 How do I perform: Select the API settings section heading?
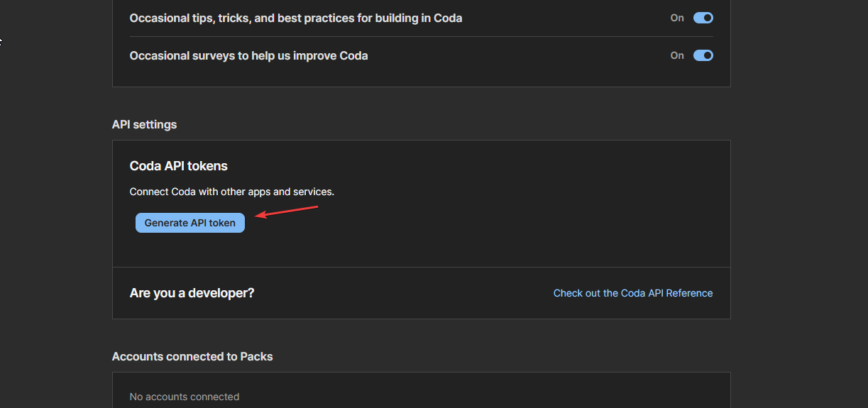[144, 124]
